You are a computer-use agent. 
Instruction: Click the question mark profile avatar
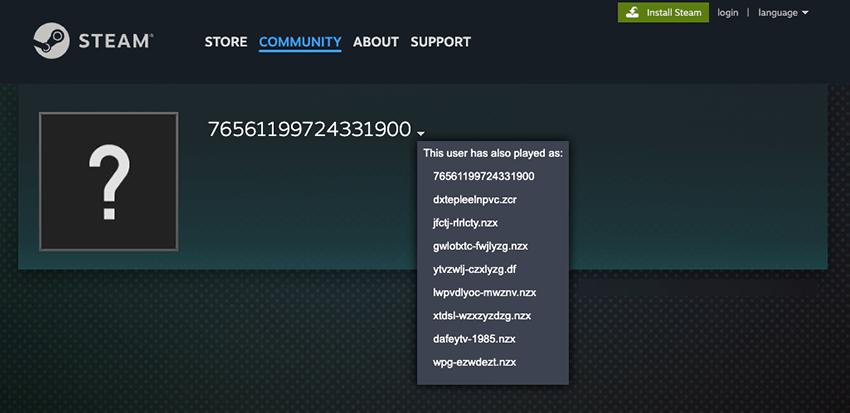(108, 180)
